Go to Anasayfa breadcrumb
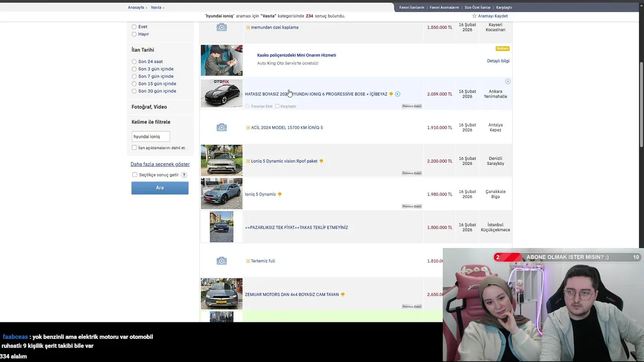Image resolution: width=644 pixels, height=362 pixels. [x=136, y=8]
